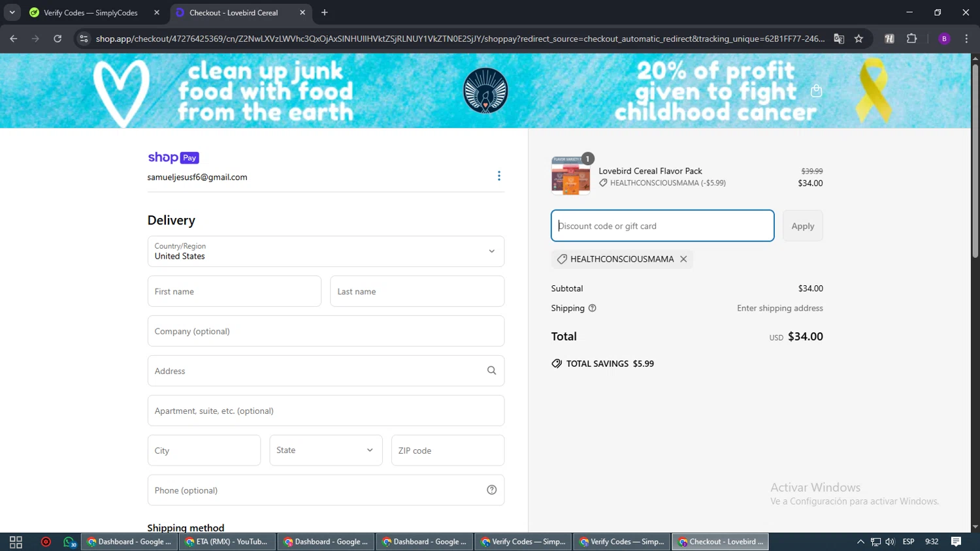Close the Verify Codes — SimplyCodes tab
The height and width of the screenshot is (551, 980).
click(x=157, y=12)
